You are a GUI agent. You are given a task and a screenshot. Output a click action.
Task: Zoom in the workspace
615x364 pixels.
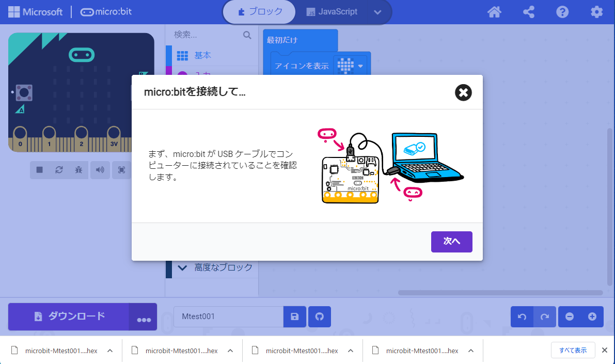pos(592,316)
